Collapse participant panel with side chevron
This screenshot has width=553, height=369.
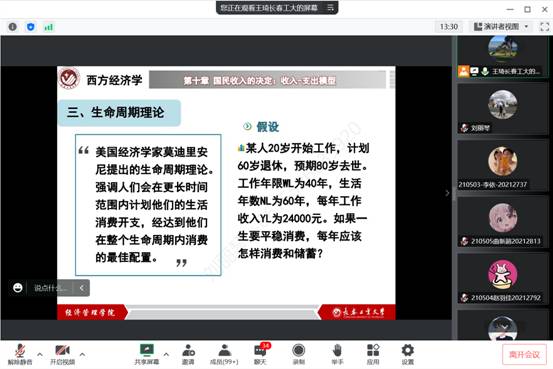tap(447, 193)
